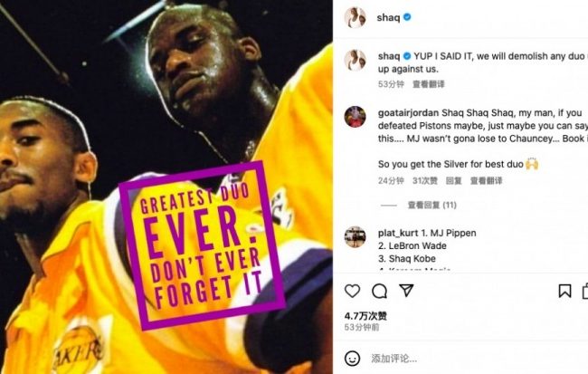The height and width of the screenshot is (374, 588).
Task: Open the 4.7万次赞 likes list
Action: pos(365,316)
